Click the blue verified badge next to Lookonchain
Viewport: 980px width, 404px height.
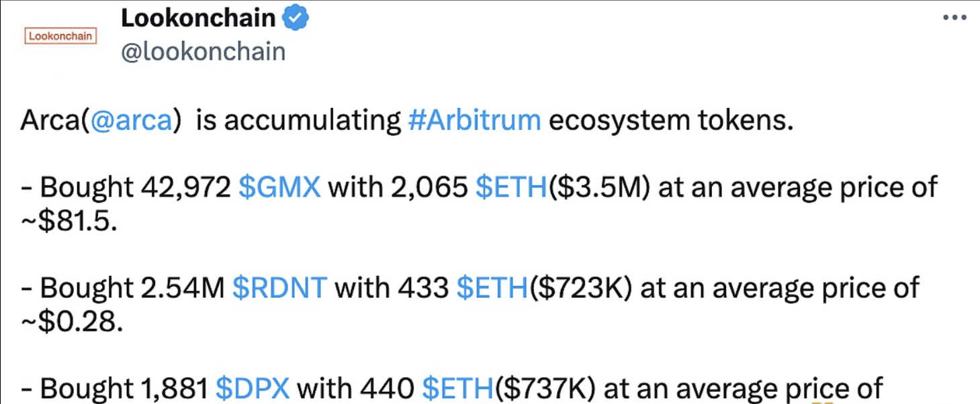pos(296,19)
